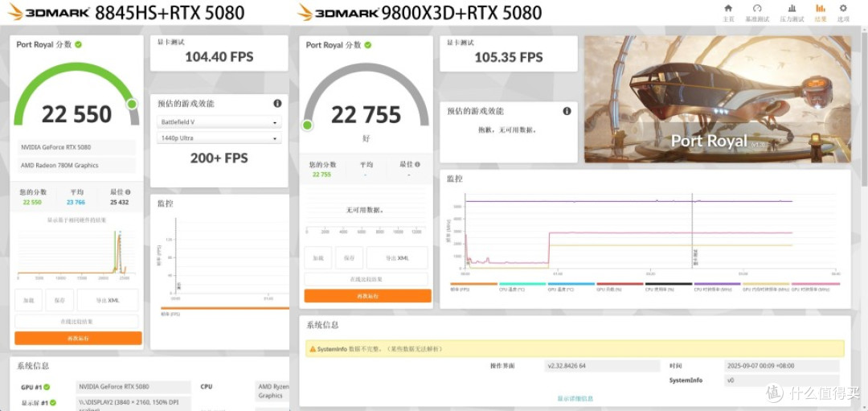The width and height of the screenshot is (868, 411).
Task: Click 在线比较结果 button in 9800X3D window
Action: (x=366, y=279)
